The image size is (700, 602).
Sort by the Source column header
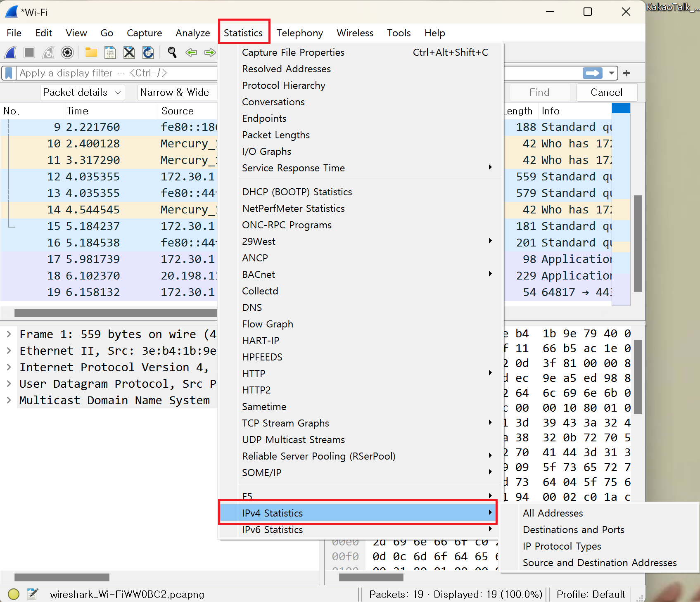[x=188, y=111]
